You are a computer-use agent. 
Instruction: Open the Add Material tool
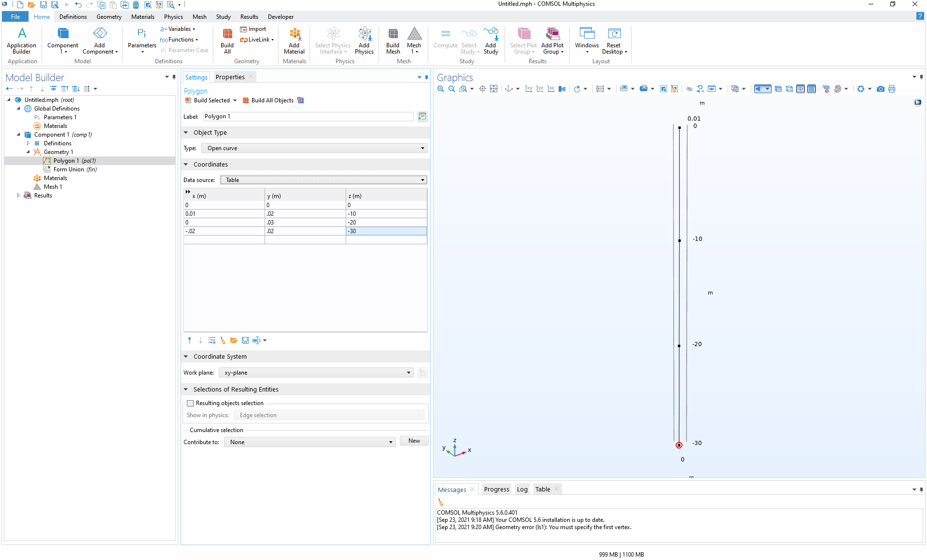click(294, 40)
